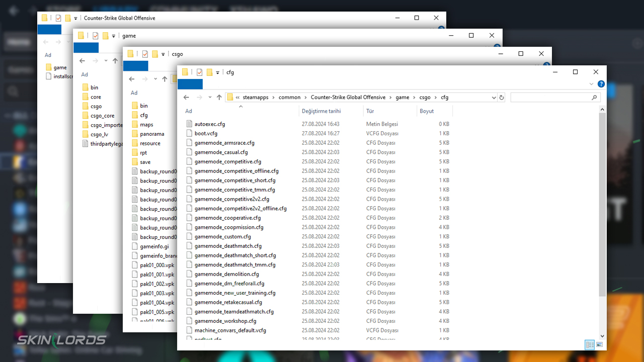Select gamemode_competitive.cfg file

pos(228,162)
